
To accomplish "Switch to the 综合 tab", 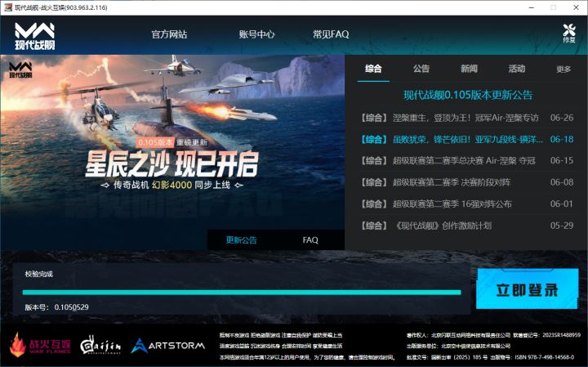I will click(x=373, y=69).
